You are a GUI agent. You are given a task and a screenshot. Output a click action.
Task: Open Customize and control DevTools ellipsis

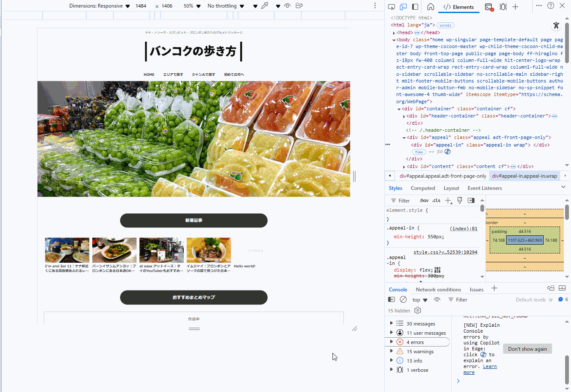539,5
